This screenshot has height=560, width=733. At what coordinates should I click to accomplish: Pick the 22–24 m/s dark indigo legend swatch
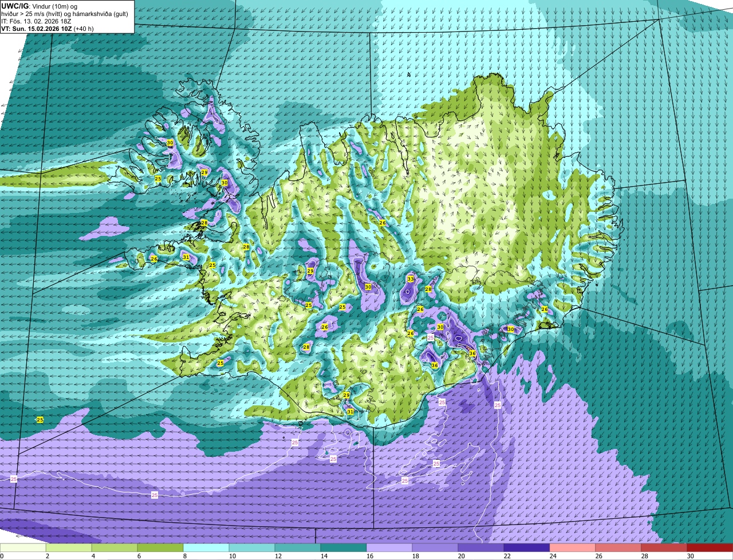527,547
